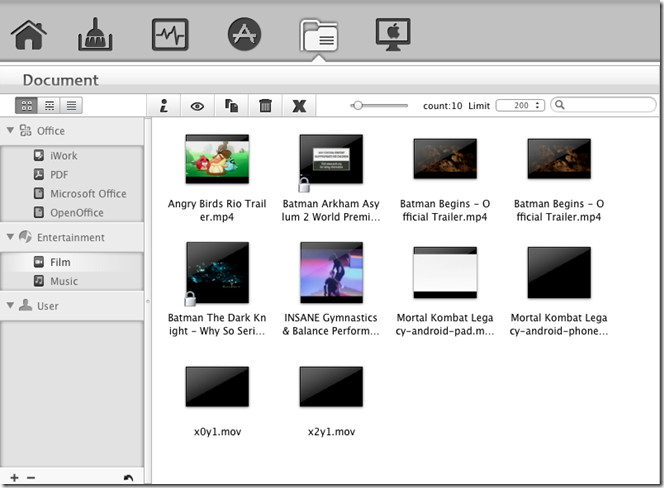Click the minus button at sidebar bottom
This screenshot has width=664, height=488.
[x=31, y=478]
